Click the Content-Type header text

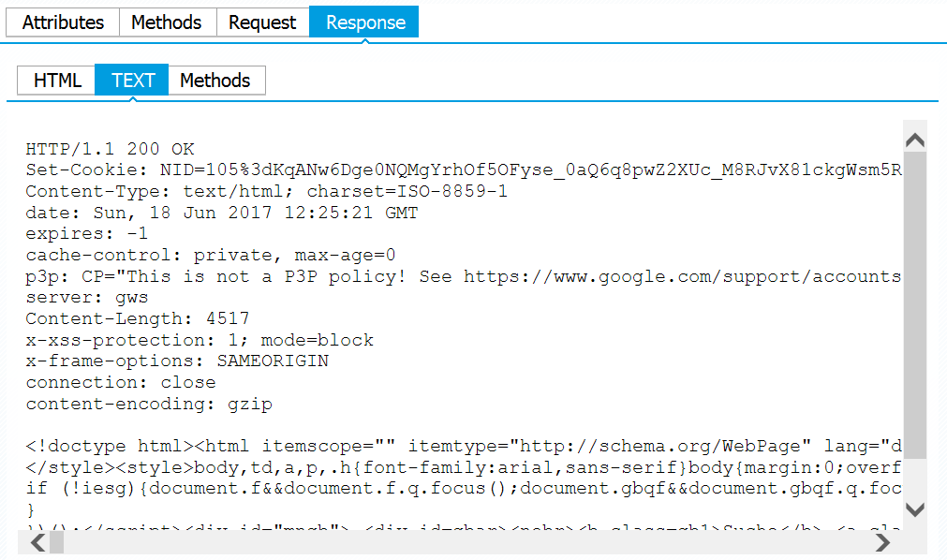[266, 191]
